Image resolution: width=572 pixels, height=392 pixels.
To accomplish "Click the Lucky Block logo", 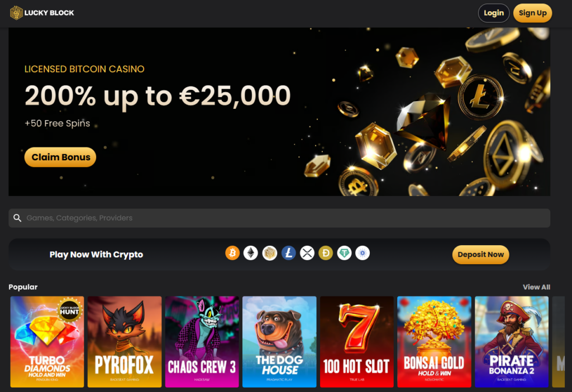I will click(42, 13).
